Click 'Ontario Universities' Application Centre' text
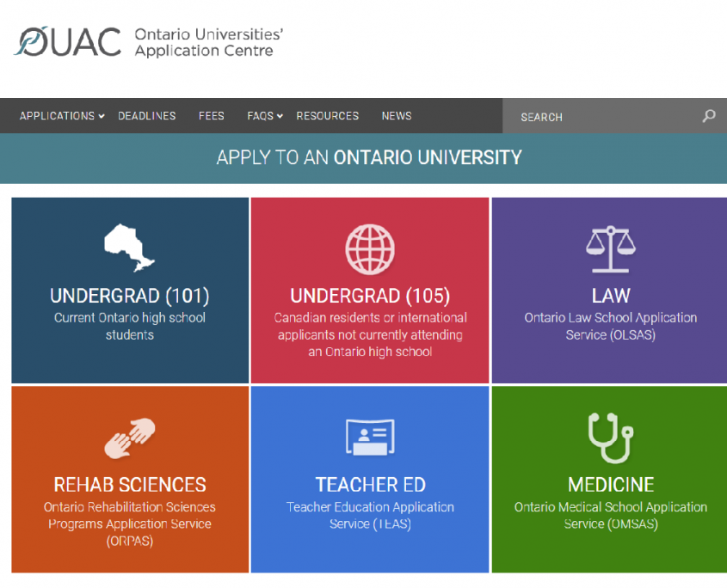 (x=209, y=42)
